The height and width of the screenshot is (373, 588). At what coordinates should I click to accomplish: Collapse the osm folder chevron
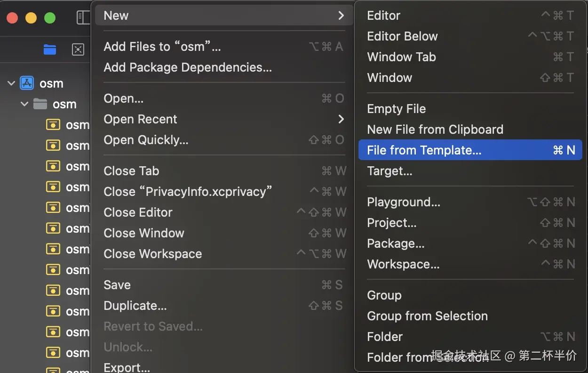coord(24,104)
